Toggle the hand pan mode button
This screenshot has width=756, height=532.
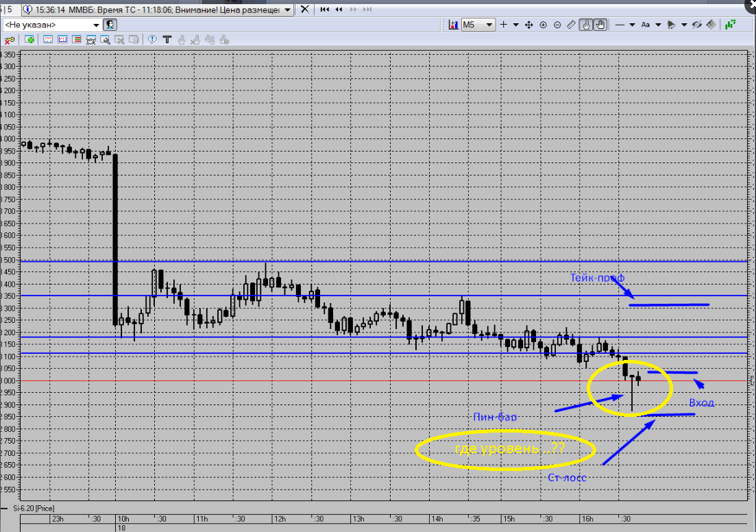pos(600,25)
